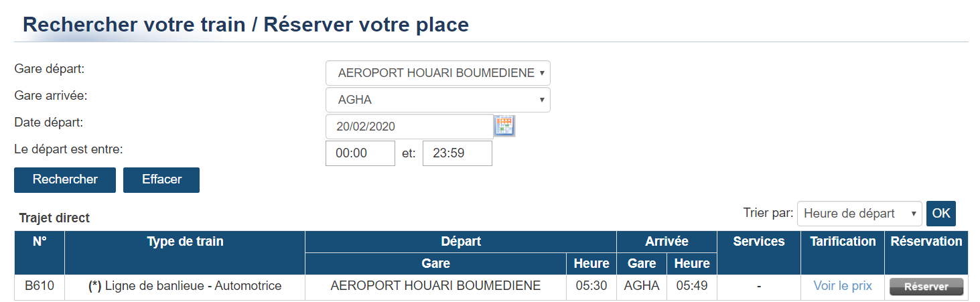Image resolution: width=980 pixels, height=302 pixels.
Task: Select the Ligne de banlieue - Automotrice cell
Action: pyautogui.click(x=185, y=287)
